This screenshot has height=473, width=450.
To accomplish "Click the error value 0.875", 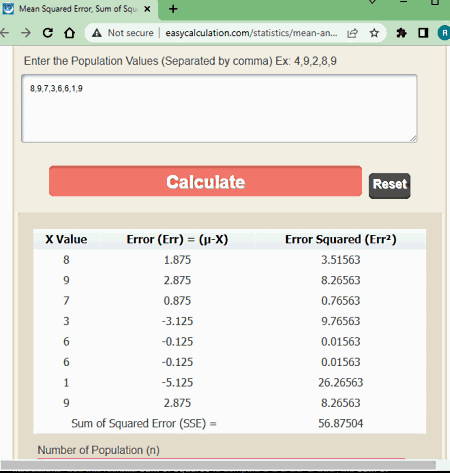I will pos(177,301).
